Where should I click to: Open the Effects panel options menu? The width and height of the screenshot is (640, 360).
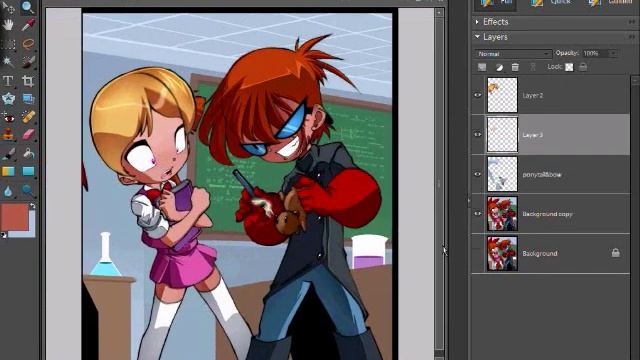(632, 22)
